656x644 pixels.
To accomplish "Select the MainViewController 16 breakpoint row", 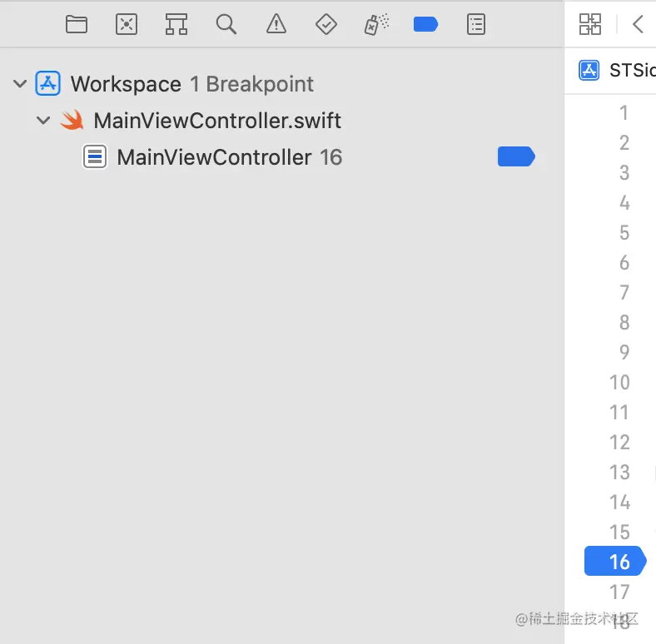I will point(281,157).
